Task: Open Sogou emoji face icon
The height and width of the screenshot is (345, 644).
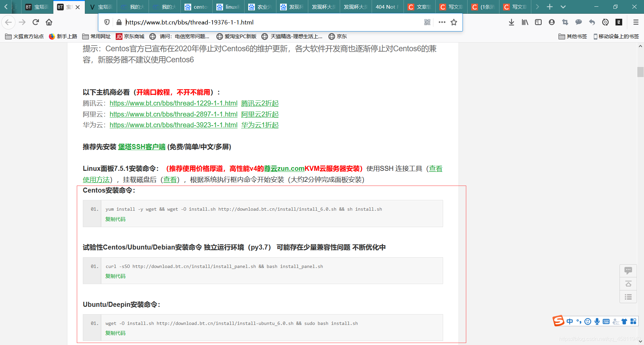Action: (x=588, y=322)
